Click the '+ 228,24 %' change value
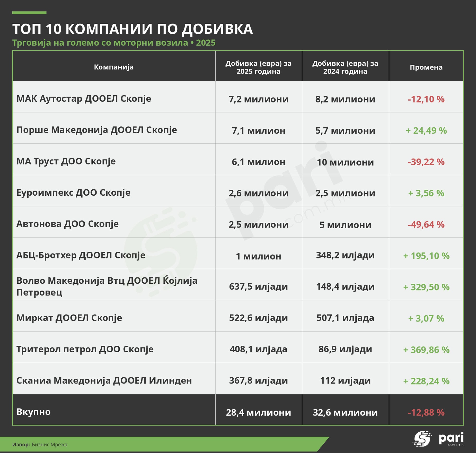Viewport: 476px width, 453px height. pyautogui.click(x=426, y=381)
